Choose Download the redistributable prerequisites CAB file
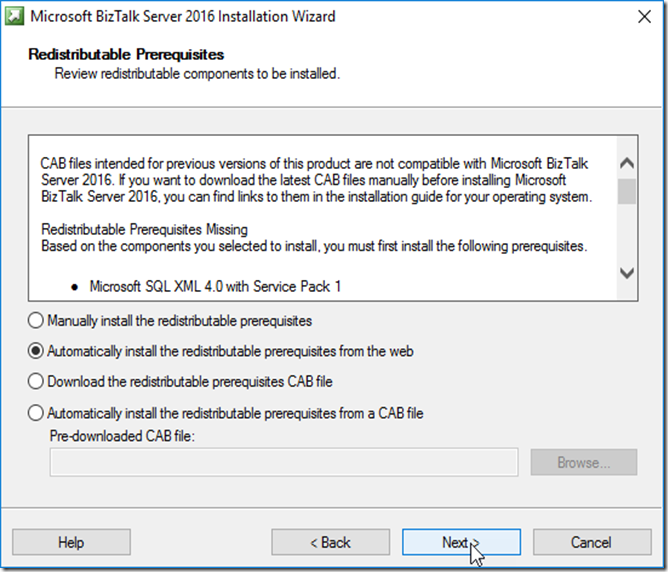 (180, 382)
